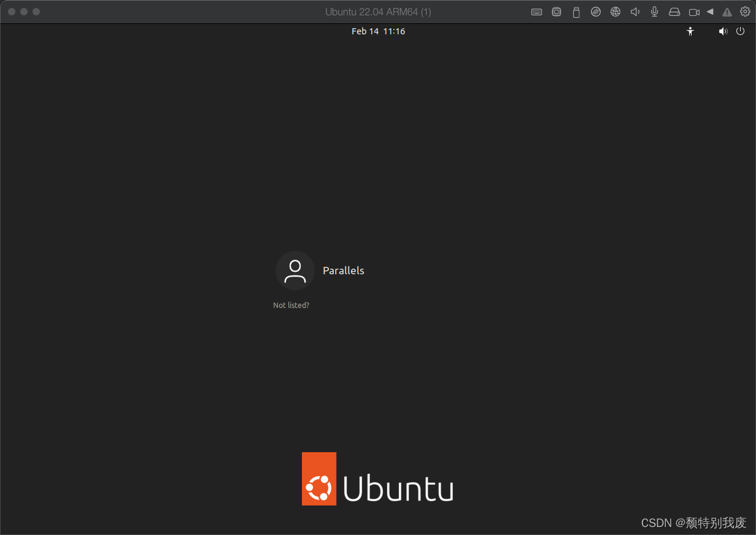Viewport: 756px width, 535px height.
Task: Close the VM window red button
Action: [12, 12]
